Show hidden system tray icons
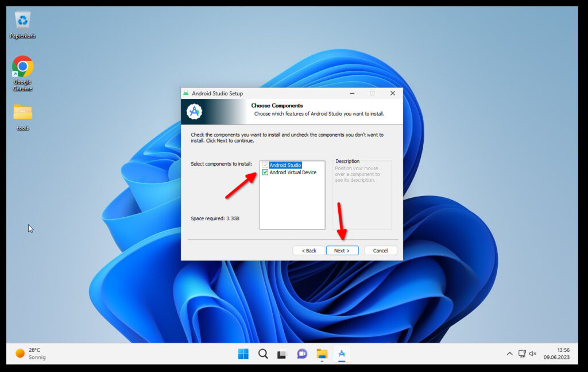 click(509, 354)
